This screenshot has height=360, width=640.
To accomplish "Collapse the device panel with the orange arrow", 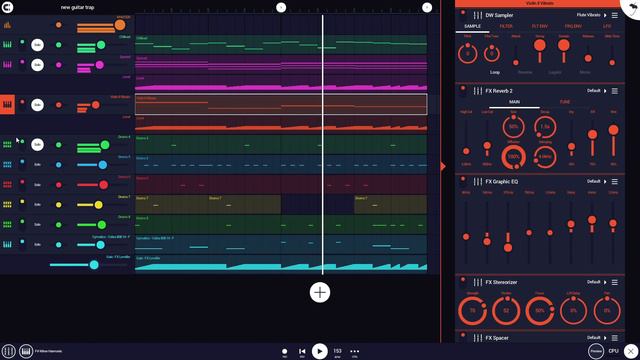I will tap(443, 166).
